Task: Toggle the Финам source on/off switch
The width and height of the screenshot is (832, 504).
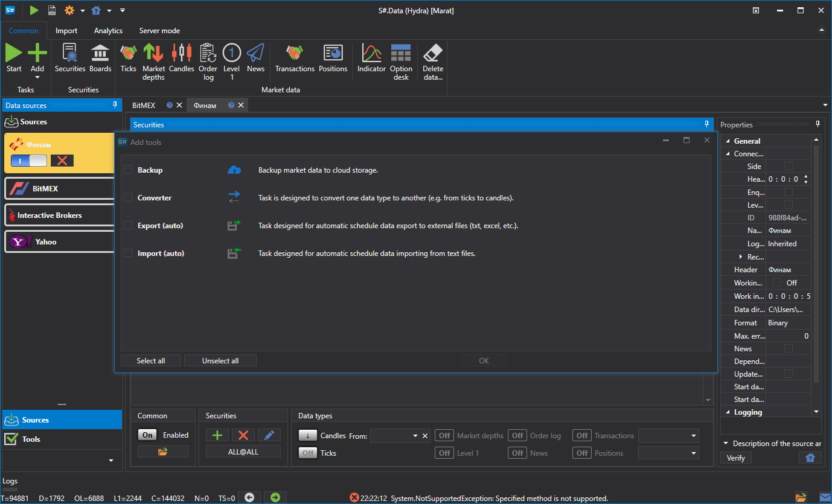Action: click(29, 161)
